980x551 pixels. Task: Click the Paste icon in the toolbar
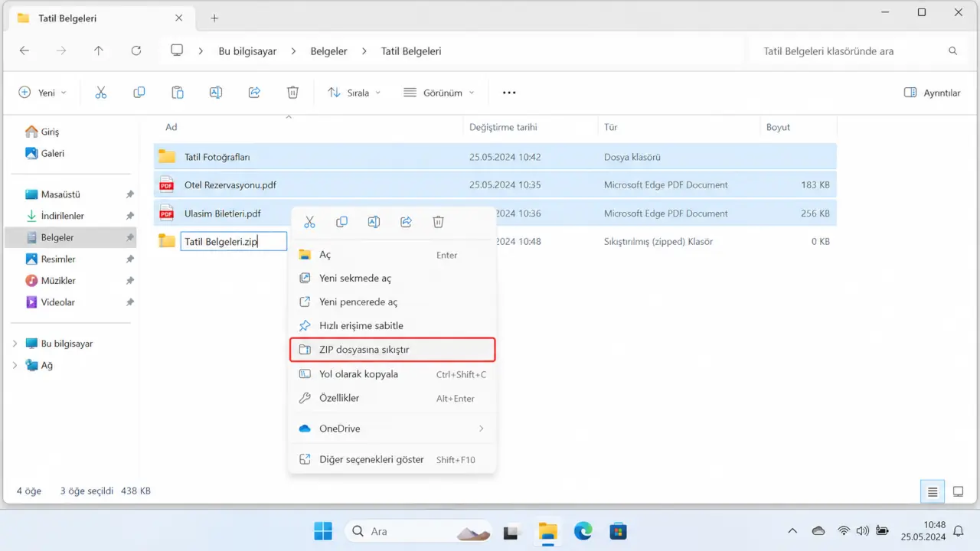(x=178, y=93)
